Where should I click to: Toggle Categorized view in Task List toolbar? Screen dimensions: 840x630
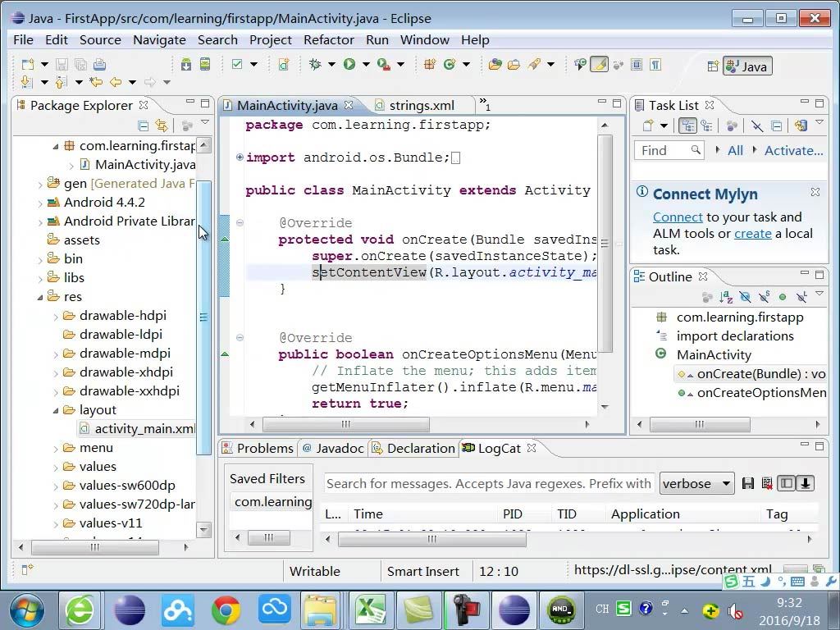tap(687, 126)
